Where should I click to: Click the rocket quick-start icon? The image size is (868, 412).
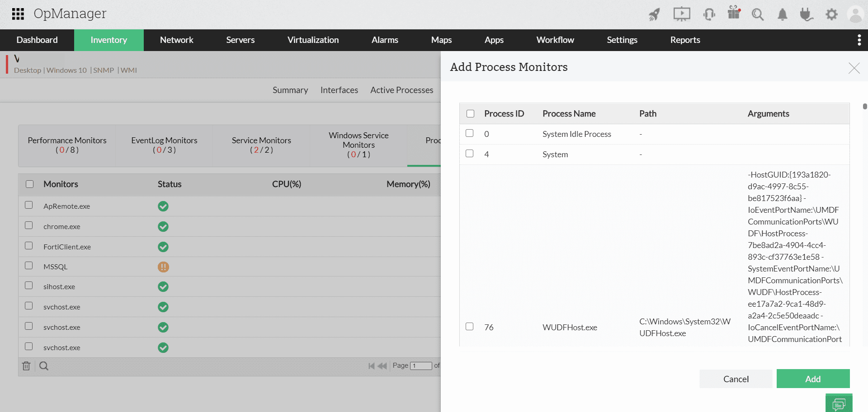click(x=654, y=14)
